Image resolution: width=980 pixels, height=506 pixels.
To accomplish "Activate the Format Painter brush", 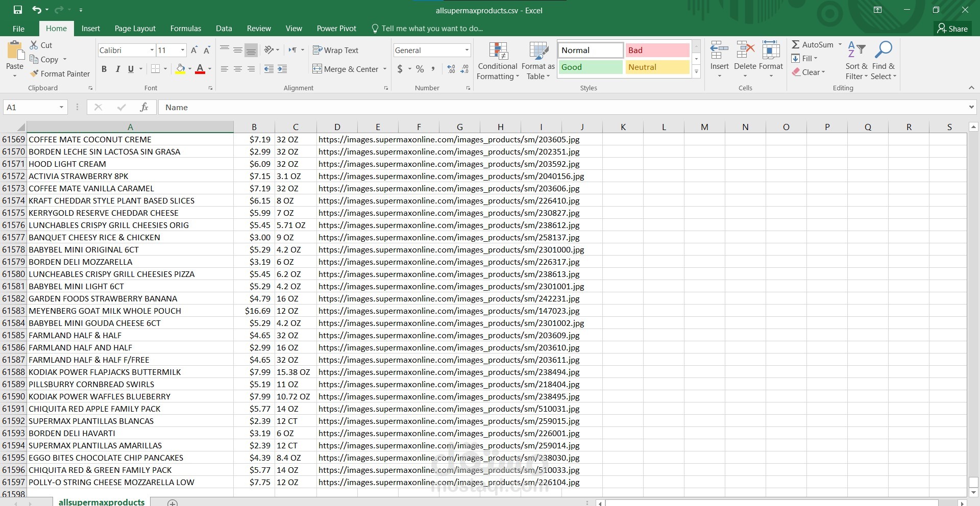I will (x=34, y=73).
